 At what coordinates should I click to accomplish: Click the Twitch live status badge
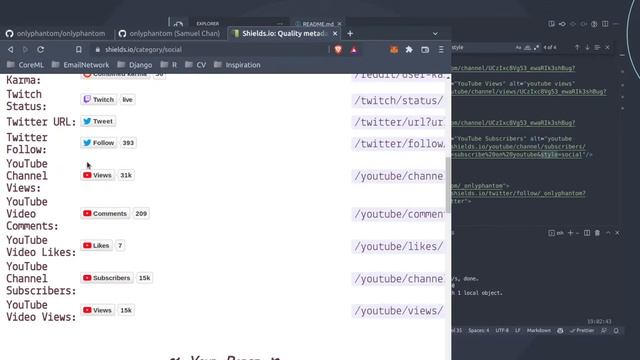[108, 100]
